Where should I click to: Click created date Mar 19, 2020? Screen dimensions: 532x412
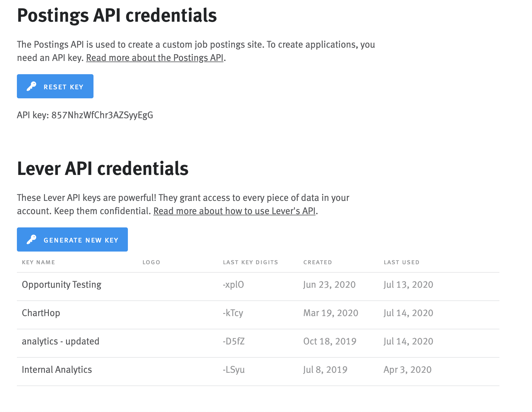click(331, 313)
